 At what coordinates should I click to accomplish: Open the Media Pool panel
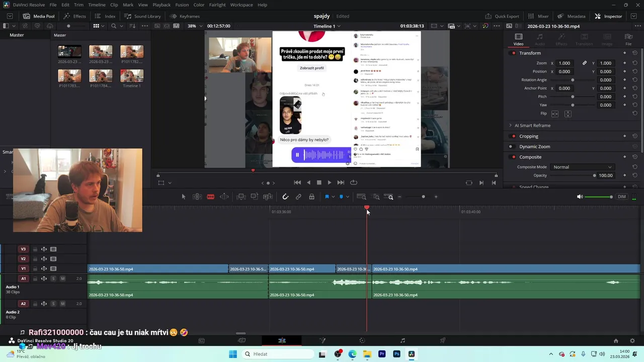coord(39,16)
